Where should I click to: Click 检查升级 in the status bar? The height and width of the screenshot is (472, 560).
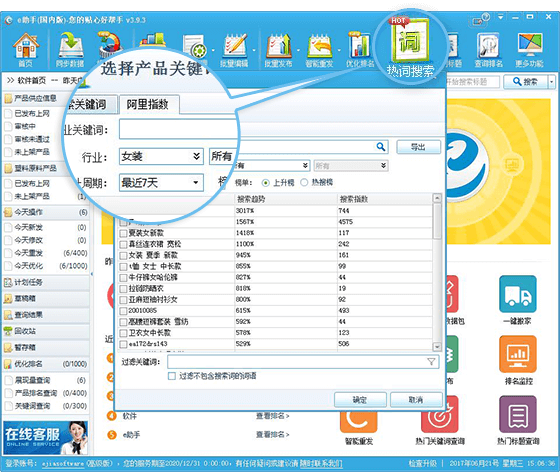[x=423, y=463]
